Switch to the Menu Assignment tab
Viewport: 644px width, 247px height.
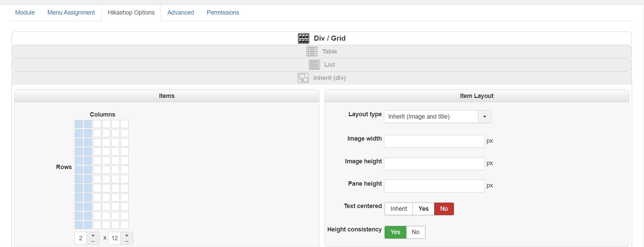pyautogui.click(x=71, y=13)
